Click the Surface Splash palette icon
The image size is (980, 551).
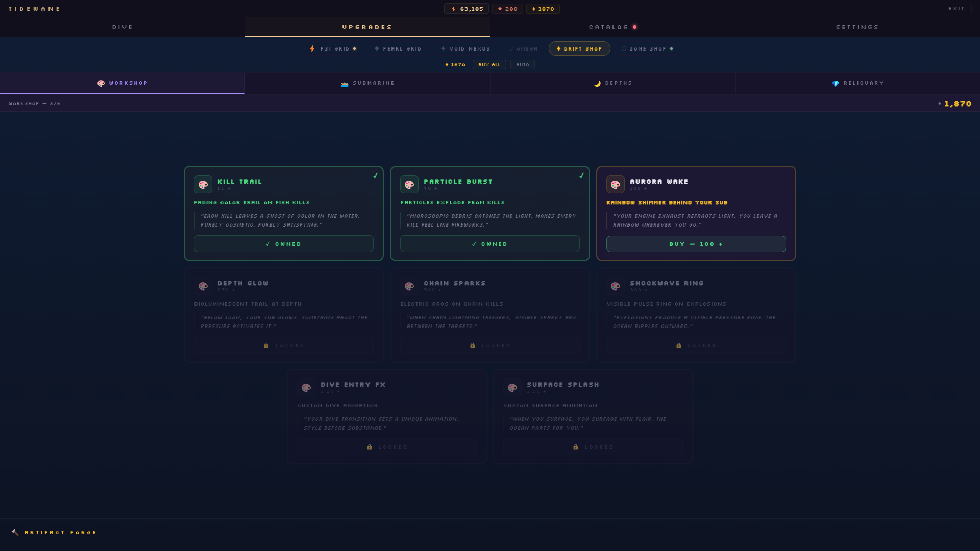tap(512, 387)
